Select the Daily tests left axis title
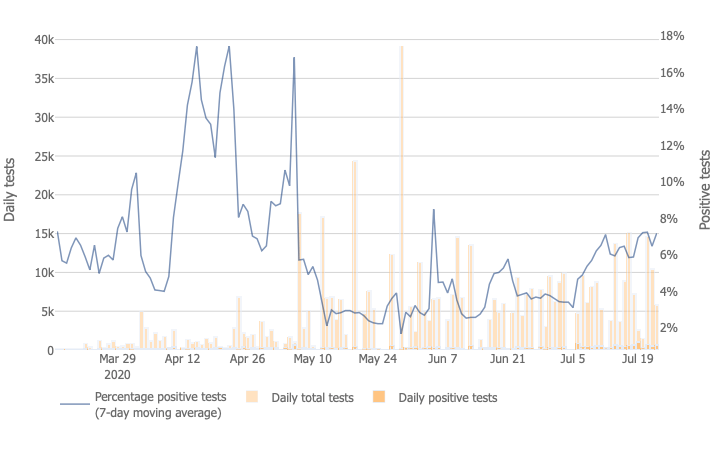This screenshot has height=450, width=720. point(11,190)
